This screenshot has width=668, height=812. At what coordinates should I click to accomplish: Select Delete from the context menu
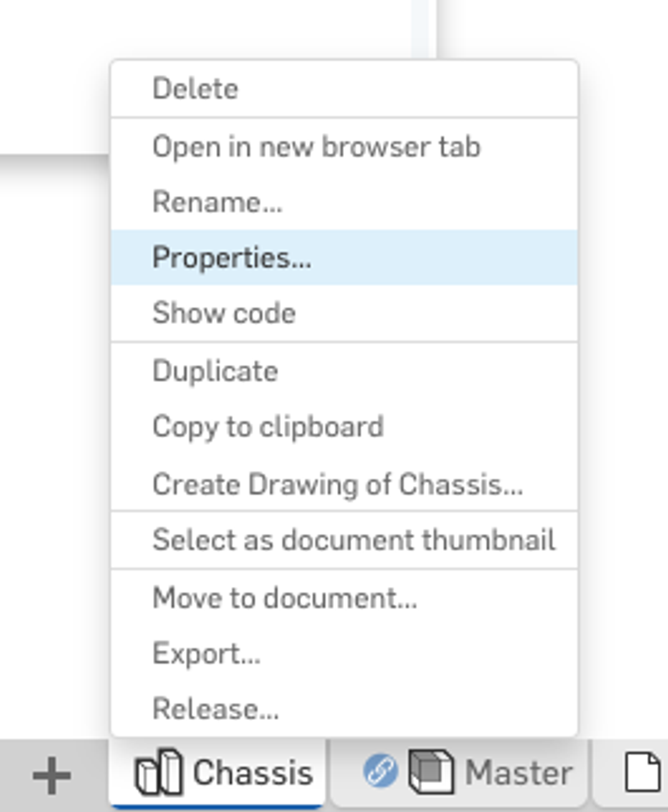[195, 87]
